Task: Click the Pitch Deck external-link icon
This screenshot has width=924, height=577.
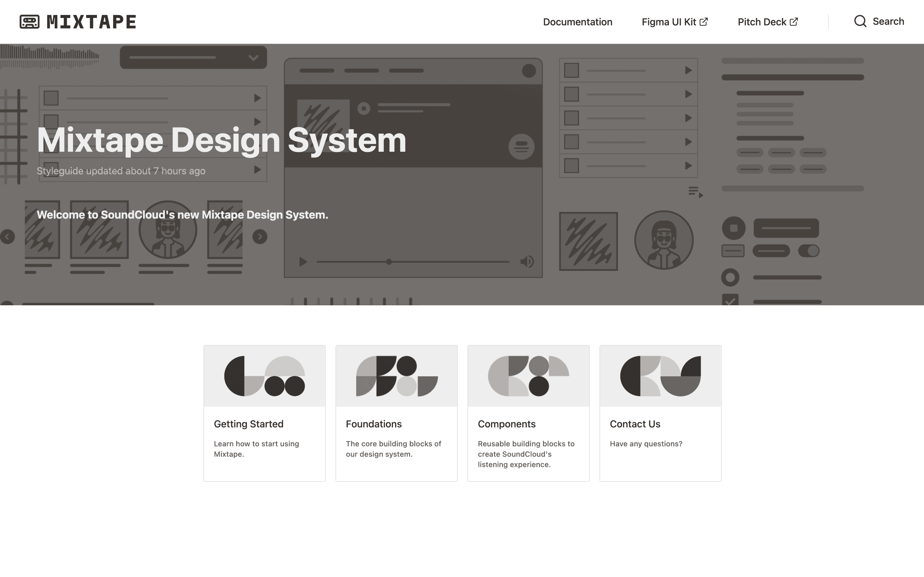Action: [794, 22]
